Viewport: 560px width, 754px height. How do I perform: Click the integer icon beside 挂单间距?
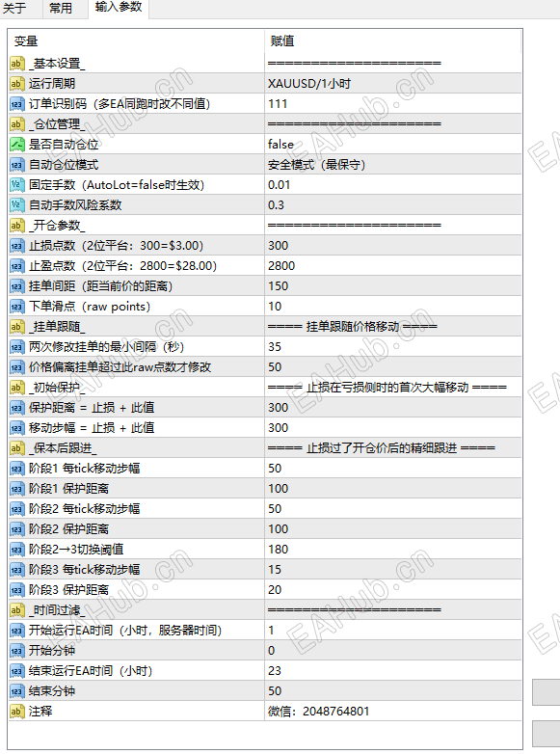pos(16,286)
